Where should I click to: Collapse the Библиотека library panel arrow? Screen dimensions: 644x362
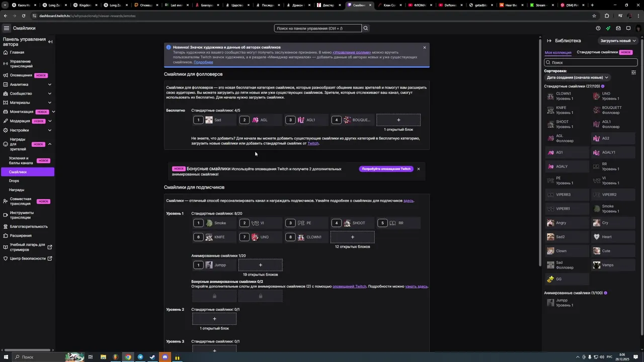pyautogui.click(x=549, y=41)
